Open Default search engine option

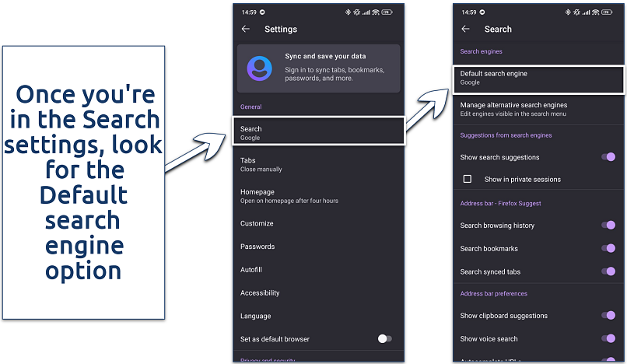coord(538,78)
